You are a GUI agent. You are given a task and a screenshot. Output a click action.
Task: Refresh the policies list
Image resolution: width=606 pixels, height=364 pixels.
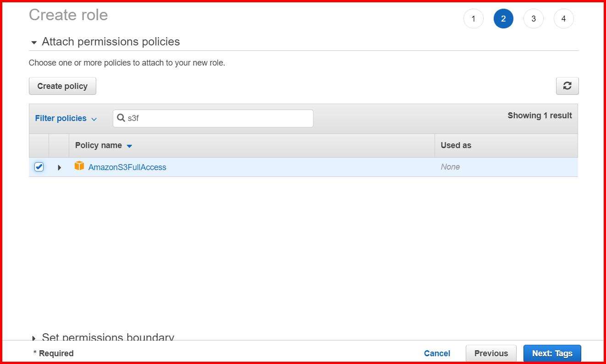[567, 86]
